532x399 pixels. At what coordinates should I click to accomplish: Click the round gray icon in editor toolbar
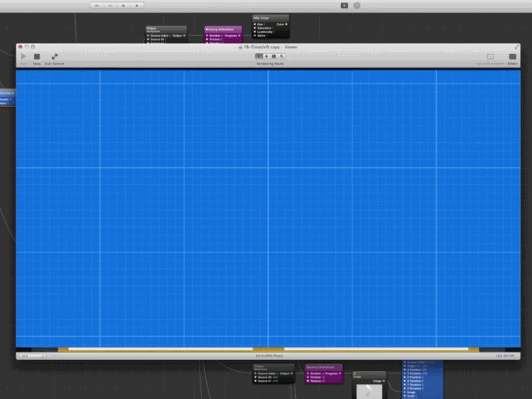click(x=357, y=5)
